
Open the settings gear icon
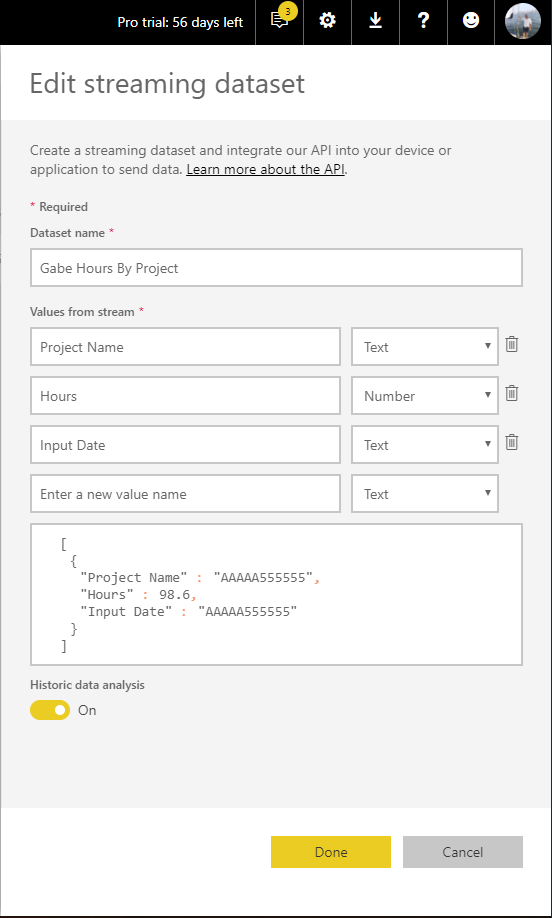tap(328, 22)
